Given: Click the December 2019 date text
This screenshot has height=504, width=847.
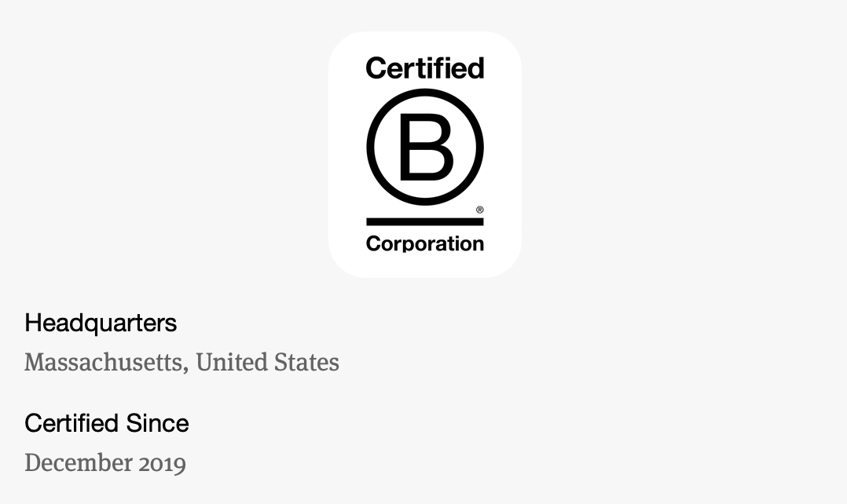Looking at the screenshot, I should tap(105, 462).
